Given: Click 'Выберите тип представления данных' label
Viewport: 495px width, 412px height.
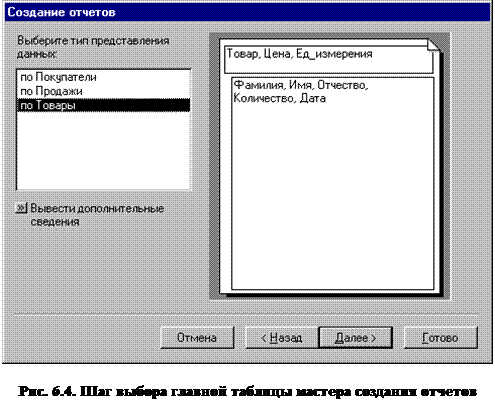Looking at the screenshot, I should (x=93, y=47).
